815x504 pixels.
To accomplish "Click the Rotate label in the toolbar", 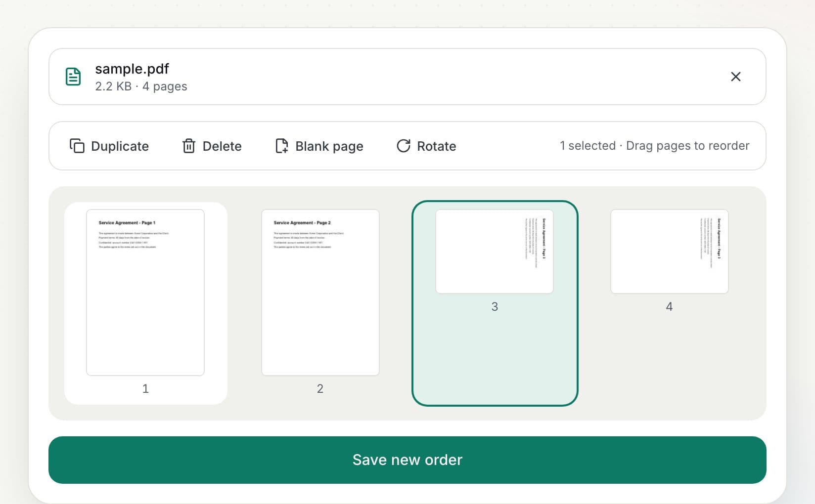I will tap(436, 146).
